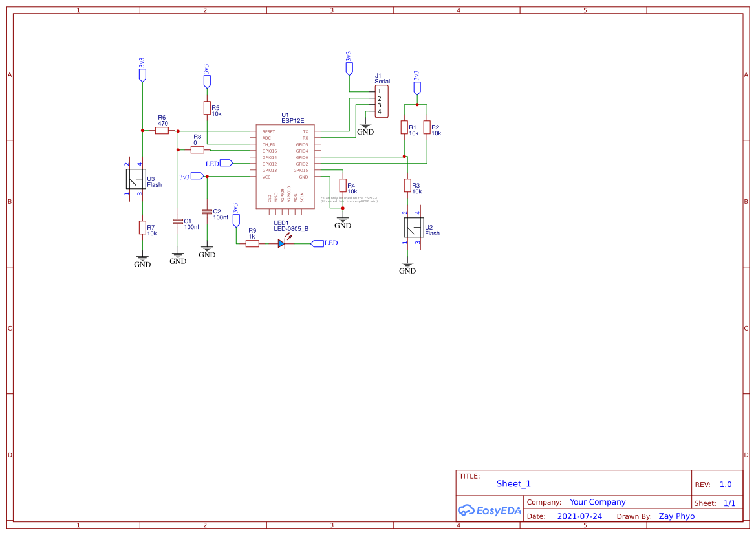756x535 pixels.
Task: Click the CH_PD pin label
Action: pyautogui.click(x=268, y=145)
